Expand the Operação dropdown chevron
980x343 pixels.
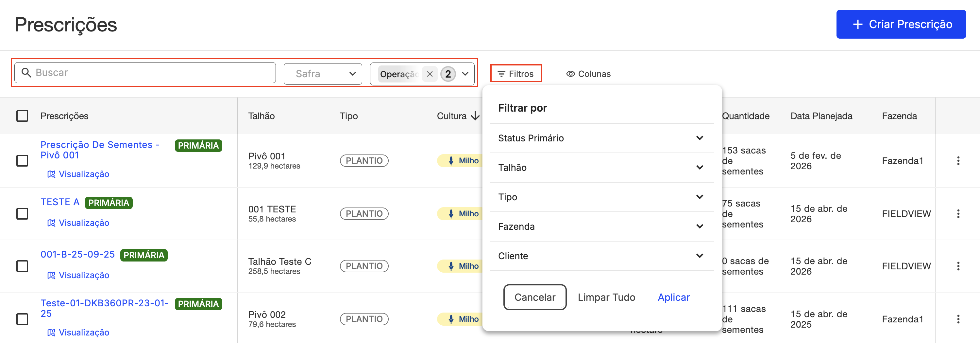point(465,74)
